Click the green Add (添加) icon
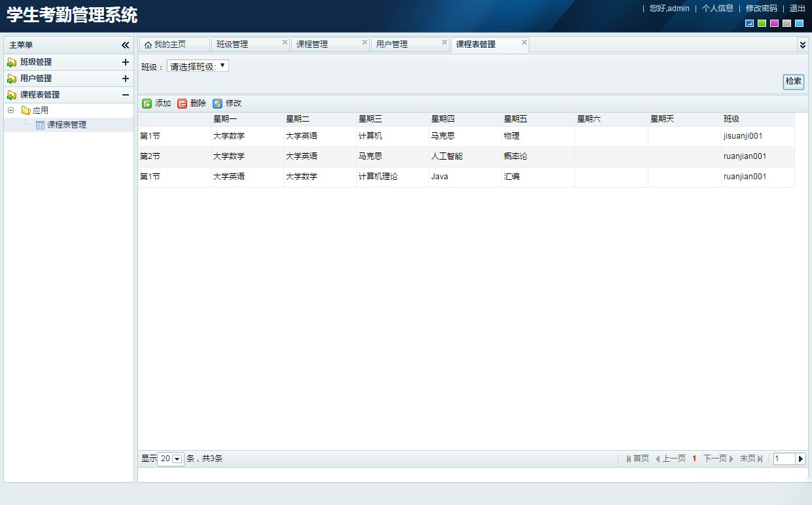This screenshot has height=505, width=812. click(147, 103)
